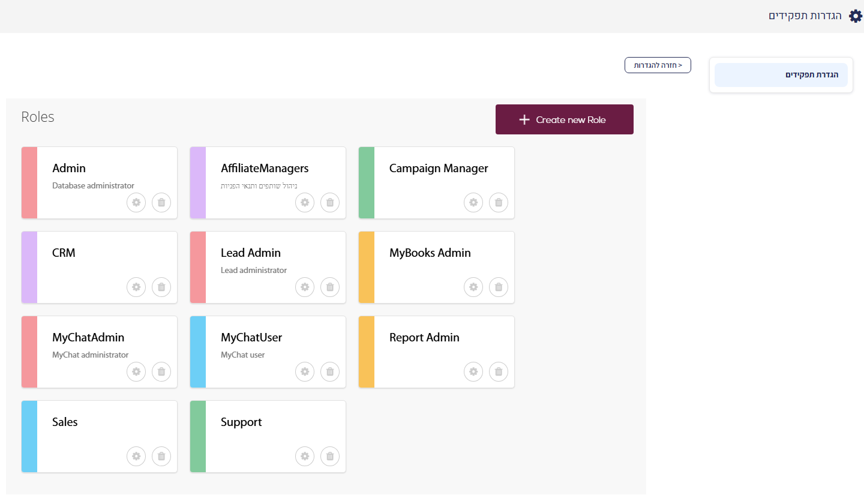Click the Lead Admin role title
Screen dimensions: 864x504
[251, 253]
